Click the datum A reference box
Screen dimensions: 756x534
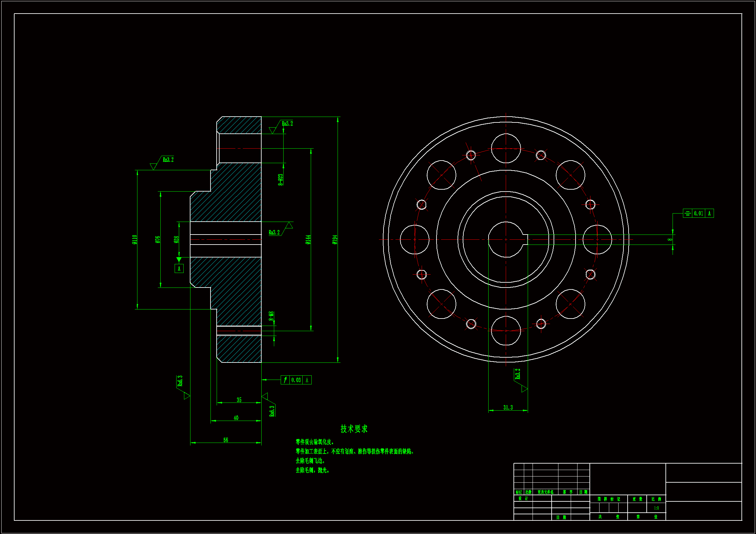coord(179,269)
